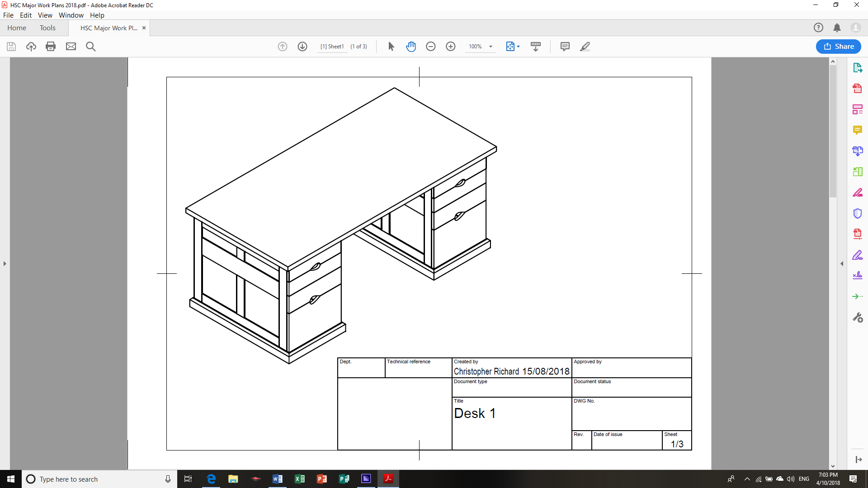Open the File menu
This screenshot has height=488, width=868.
coord(8,15)
